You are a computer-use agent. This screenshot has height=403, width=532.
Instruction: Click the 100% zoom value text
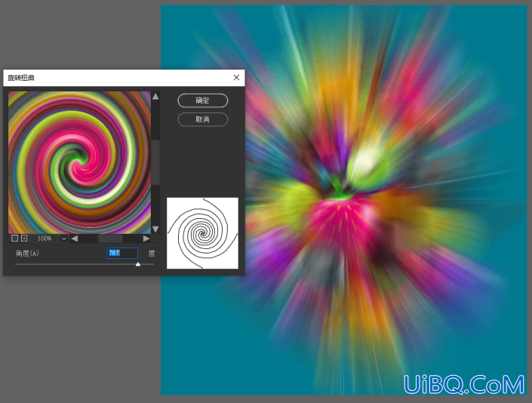45,238
